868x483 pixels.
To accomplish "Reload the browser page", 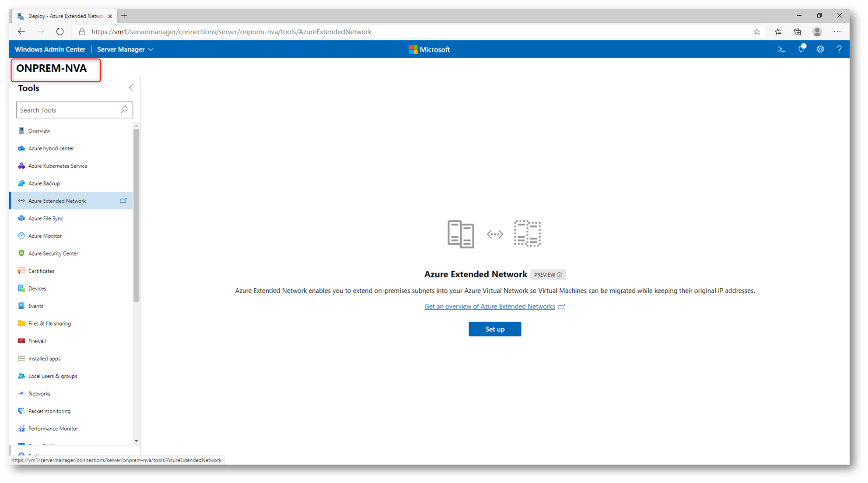I will [60, 31].
